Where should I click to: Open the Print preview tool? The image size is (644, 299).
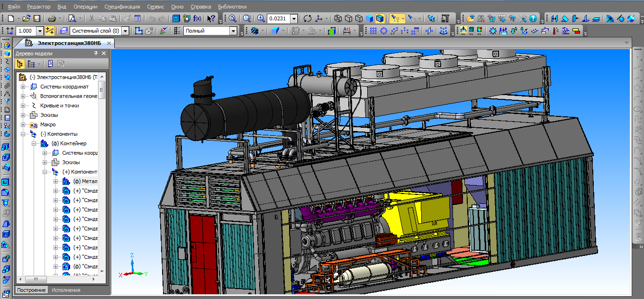(x=72, y=18)
